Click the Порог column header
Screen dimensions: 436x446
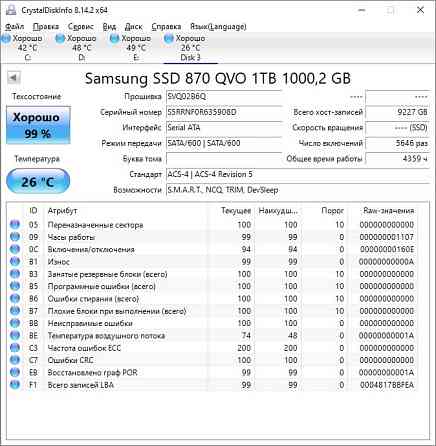[332, 211]
